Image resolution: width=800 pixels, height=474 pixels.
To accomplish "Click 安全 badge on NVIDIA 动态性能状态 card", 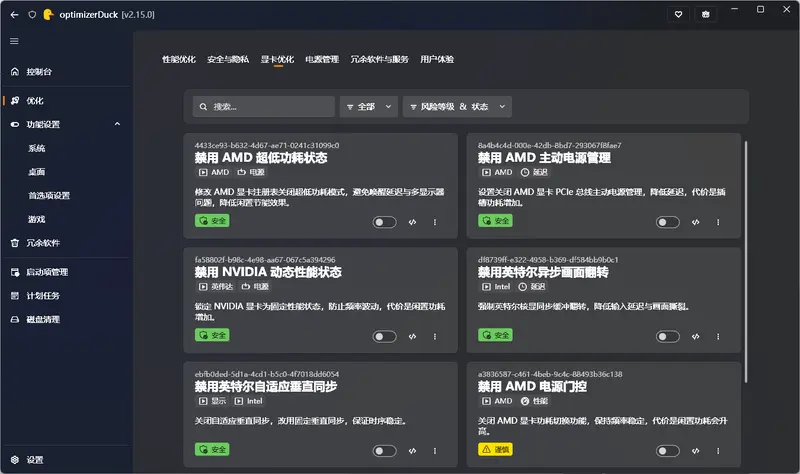I will click(212, 335).
